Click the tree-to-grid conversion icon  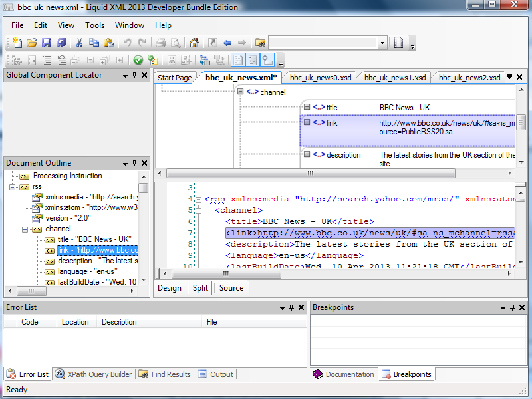click(x=219, y=61)
